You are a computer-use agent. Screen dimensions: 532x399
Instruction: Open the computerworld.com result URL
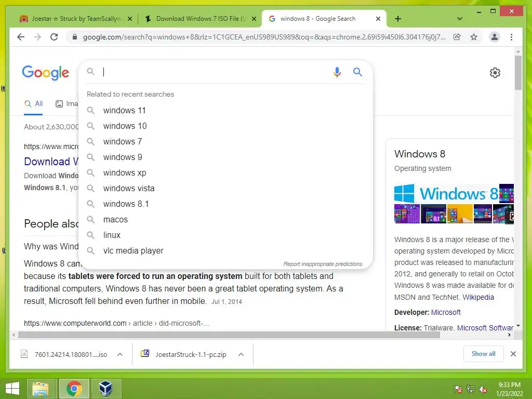point(116,323)
